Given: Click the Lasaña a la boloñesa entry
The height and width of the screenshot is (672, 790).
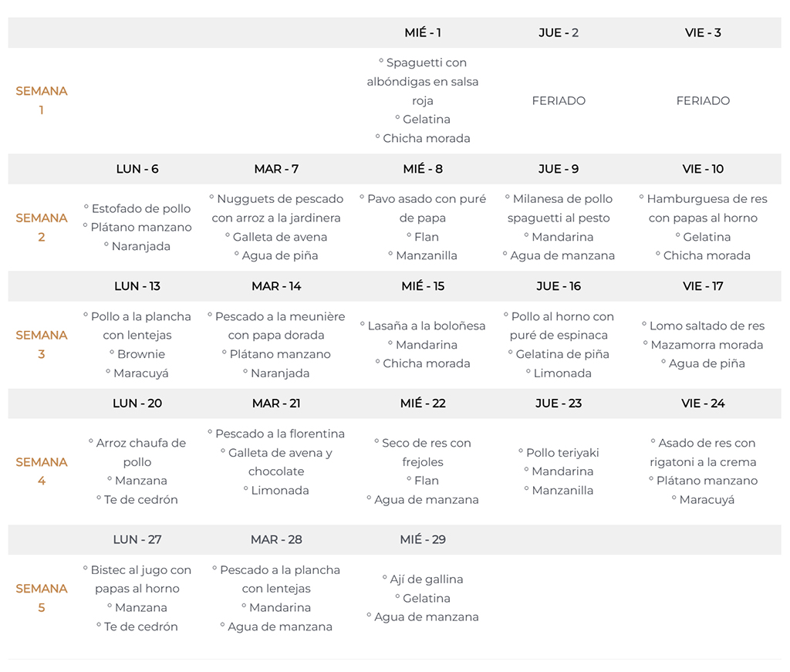Looking at the screenshot, I should click(427, 326).
